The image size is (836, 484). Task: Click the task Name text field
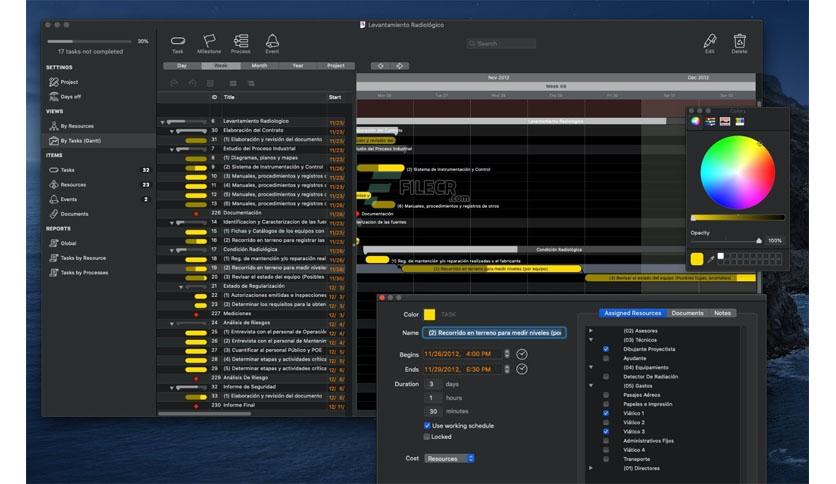tap(494, 333)
